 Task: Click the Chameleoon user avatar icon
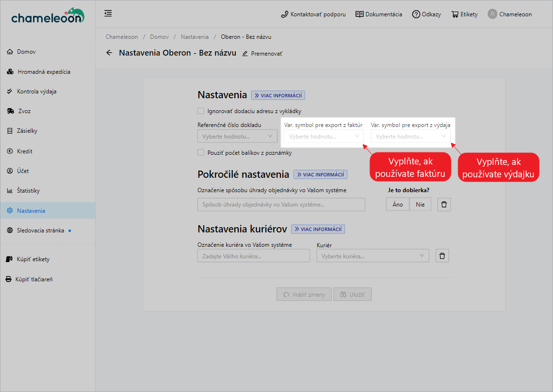pyautogui.click(x=492, y=14)
